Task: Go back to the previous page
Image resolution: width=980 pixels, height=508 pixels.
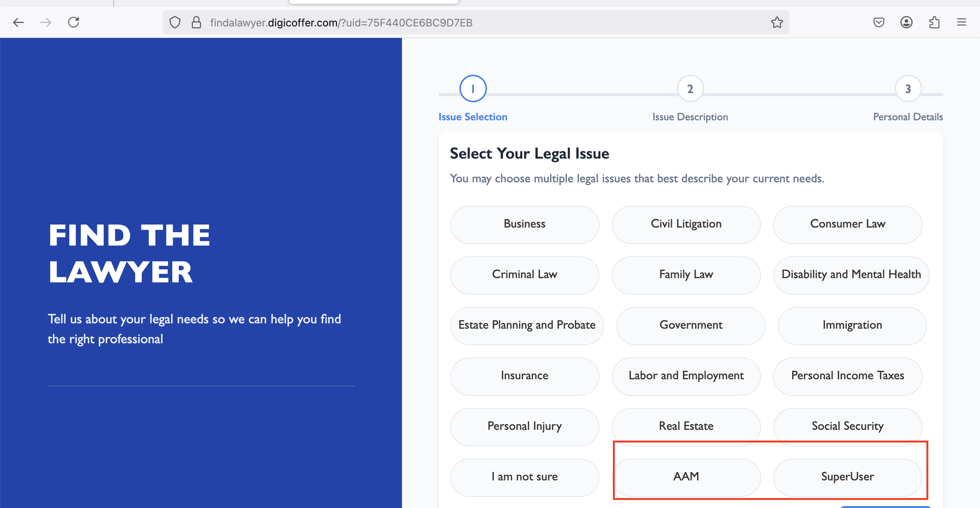Action: coord(18,23)
